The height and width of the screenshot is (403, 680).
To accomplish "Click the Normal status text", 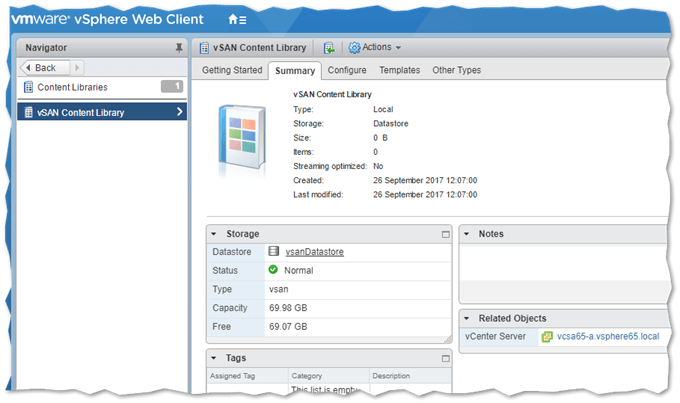I will pos(298,271).
